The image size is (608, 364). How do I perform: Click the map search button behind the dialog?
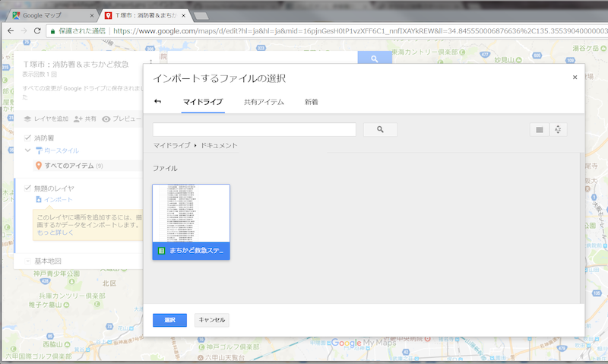pos(375,59)
